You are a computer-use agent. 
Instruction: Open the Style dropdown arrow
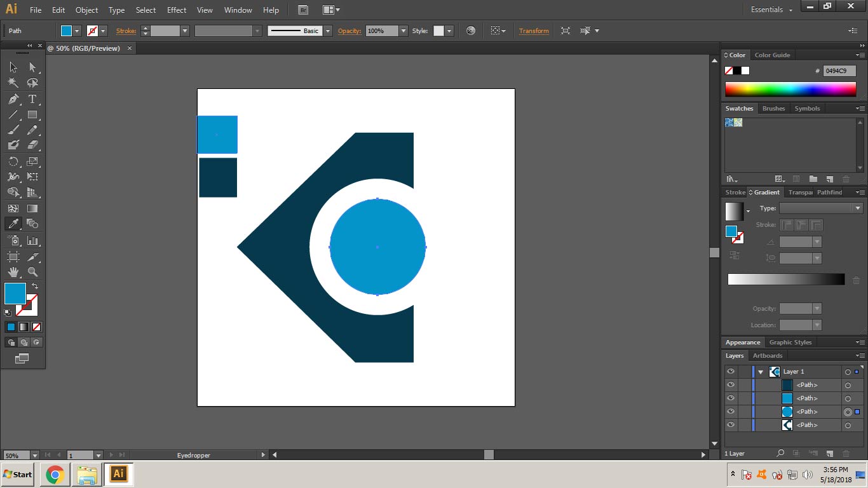[x=449, y=30]
